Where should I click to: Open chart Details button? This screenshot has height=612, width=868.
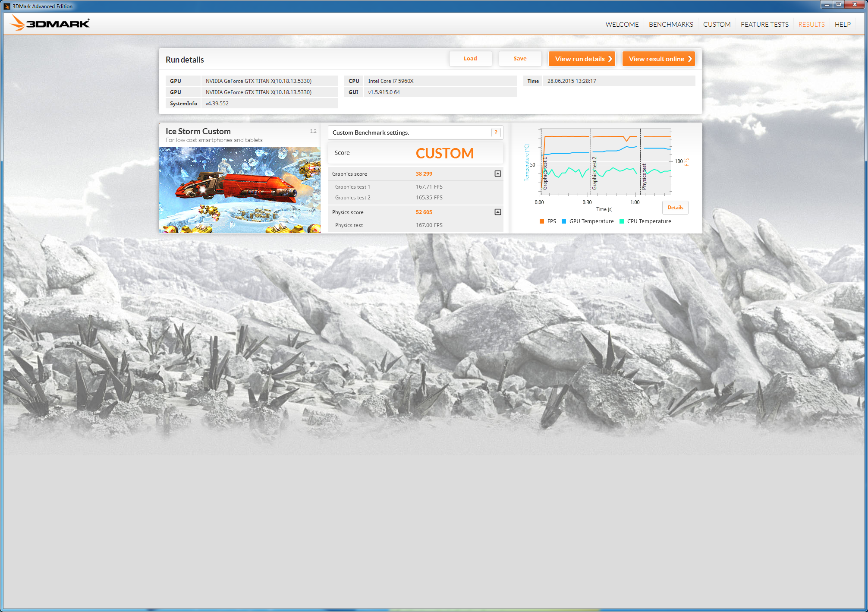675,208
